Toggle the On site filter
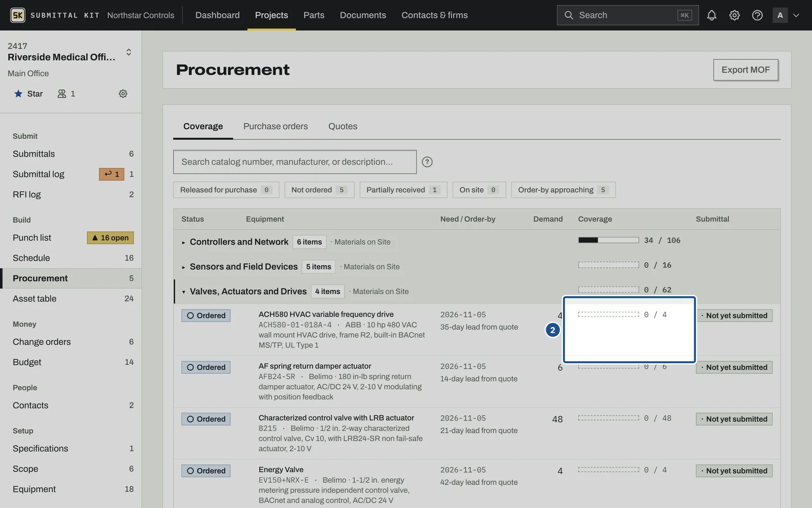 point(479,189)
